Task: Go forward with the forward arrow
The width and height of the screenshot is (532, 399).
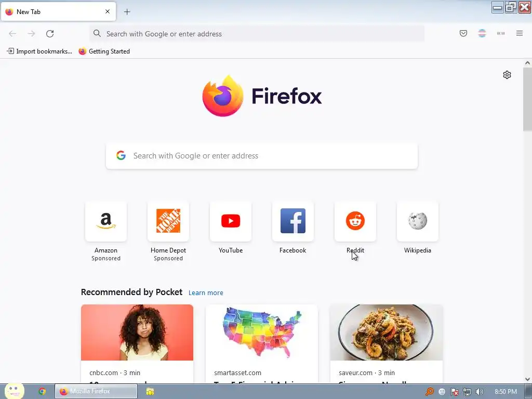Action: click(31, 34)
